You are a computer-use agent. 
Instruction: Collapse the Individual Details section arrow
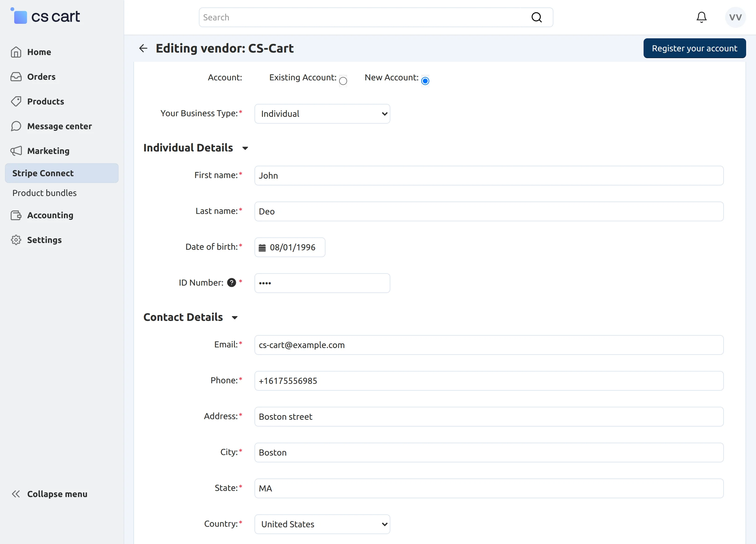click(x=245, y=148)
